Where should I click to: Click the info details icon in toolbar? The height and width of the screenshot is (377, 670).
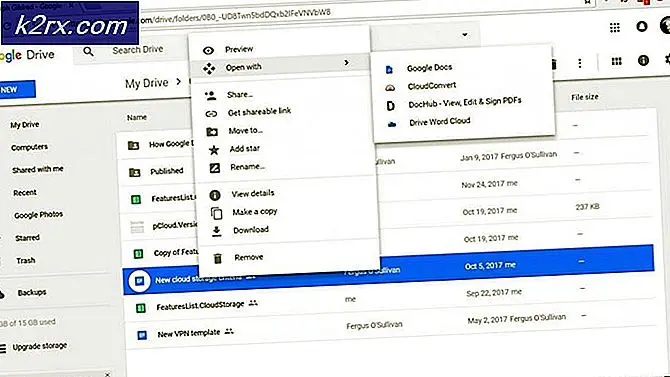pyautogui.click(x=643, y=60)
